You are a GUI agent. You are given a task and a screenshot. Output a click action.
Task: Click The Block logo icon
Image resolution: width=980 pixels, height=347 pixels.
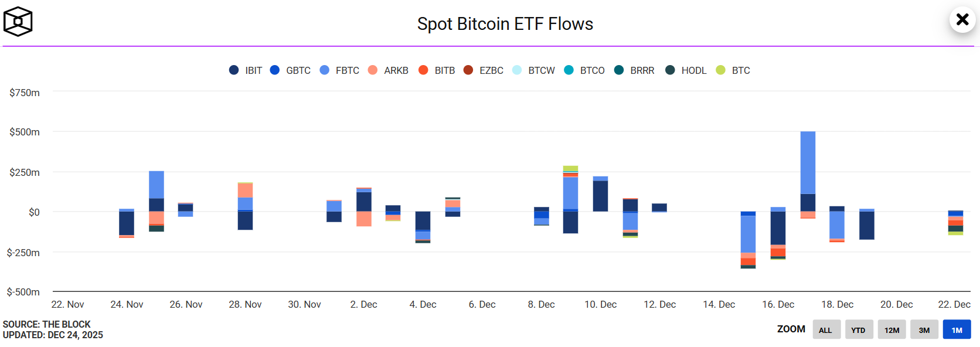[18, 21]
